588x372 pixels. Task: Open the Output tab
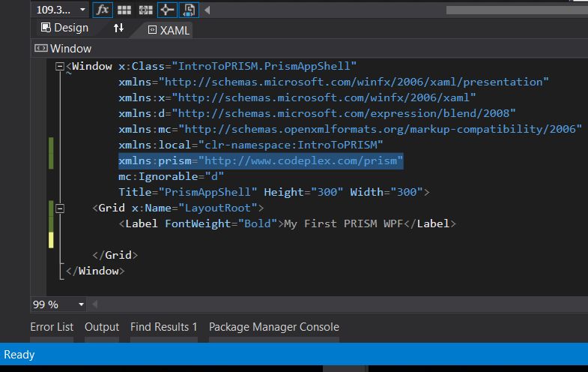102,327
